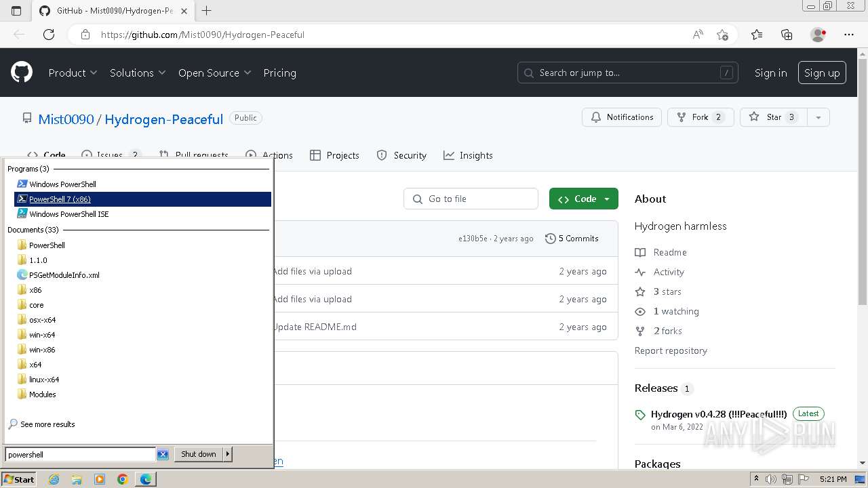Image resolution: width=868 pixels, height=488 pixels.
Task: Refresh the page with the reload icon
Action: (x=49, y=35)
